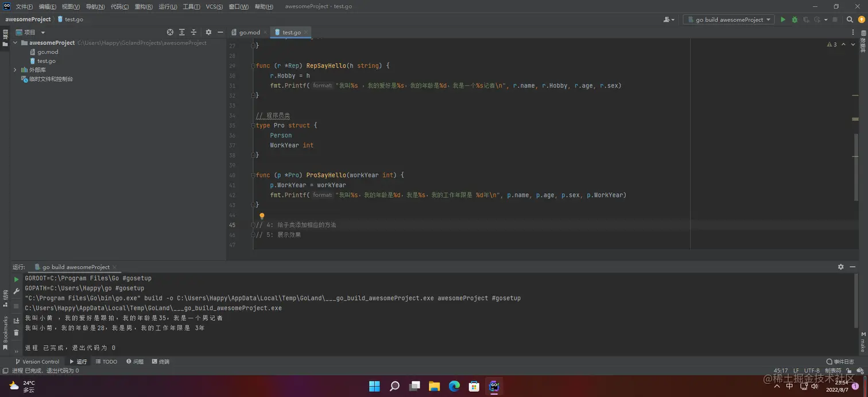Screen dimensions: 868x397
Task: Open the TODO tool window
Action: coord(106,361)
